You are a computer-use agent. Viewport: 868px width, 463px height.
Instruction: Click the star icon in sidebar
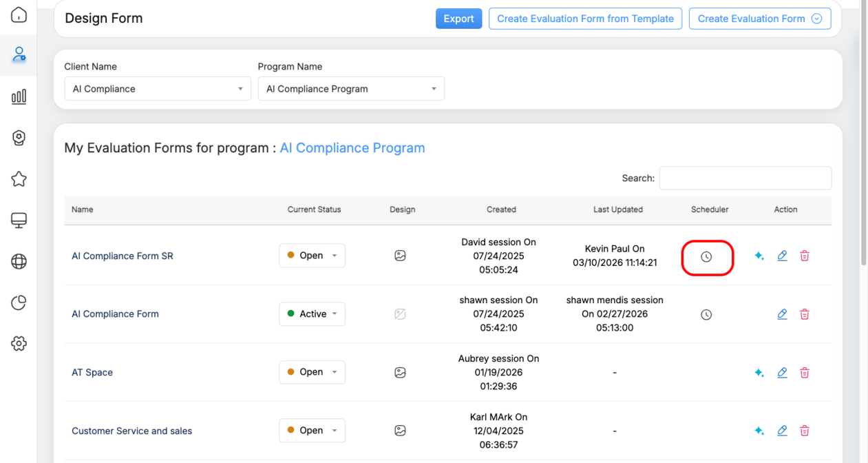[19, 179]
